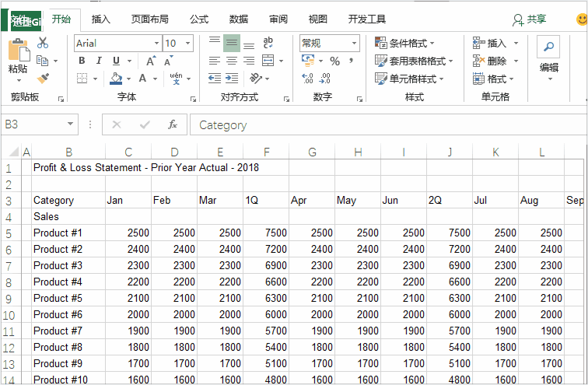This screenshot has width=588, height=385.
Task: Click the Copy icon in clipboard group
Action: pos(42,61)
